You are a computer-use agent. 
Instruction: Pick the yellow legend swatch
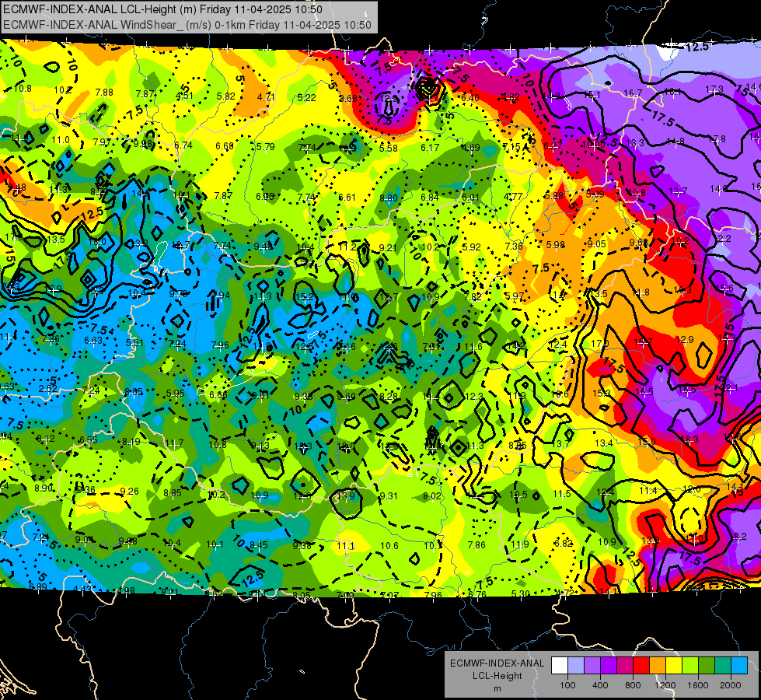click(x=674, y=666)
